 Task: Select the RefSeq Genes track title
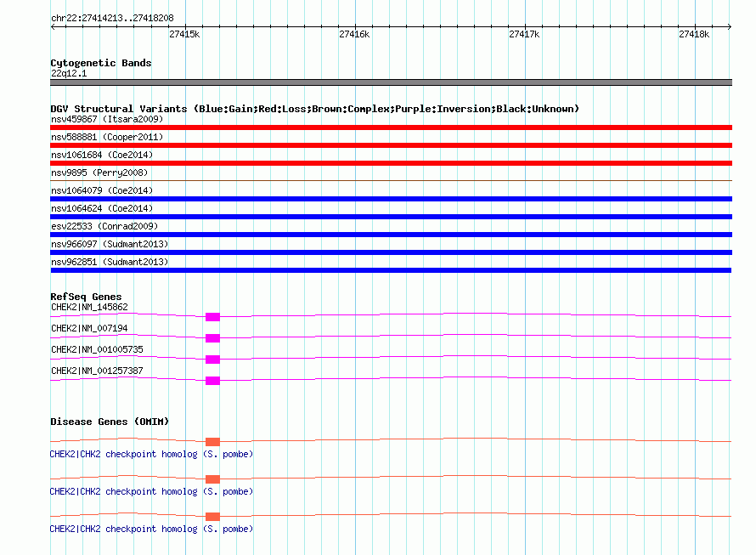pyautogui.click(x=86, y=297)
